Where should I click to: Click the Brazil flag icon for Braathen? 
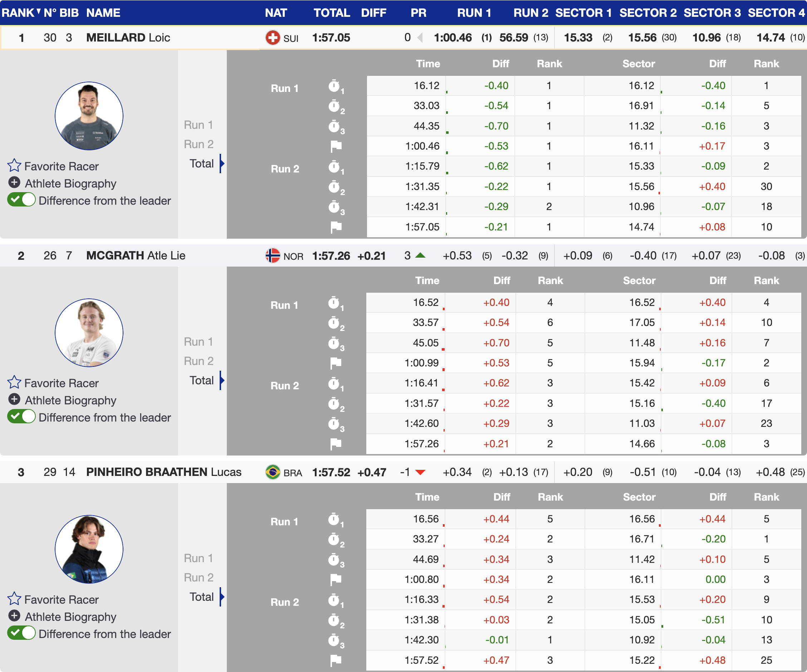pos(273,472)
